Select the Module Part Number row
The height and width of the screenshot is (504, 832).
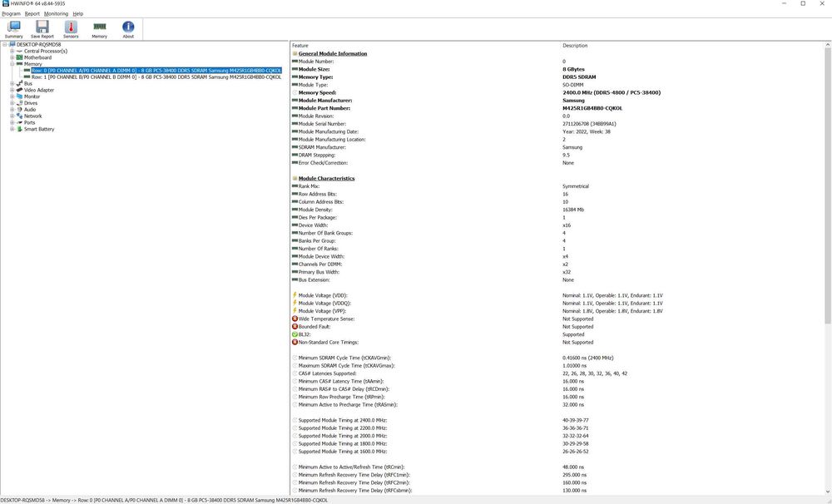(x=557, y=108)
